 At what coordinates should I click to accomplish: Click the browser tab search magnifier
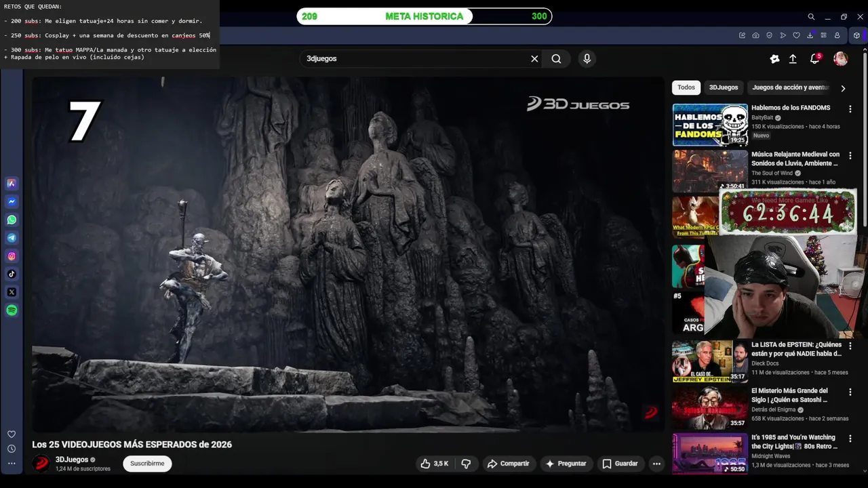click(x=811, y=17)
